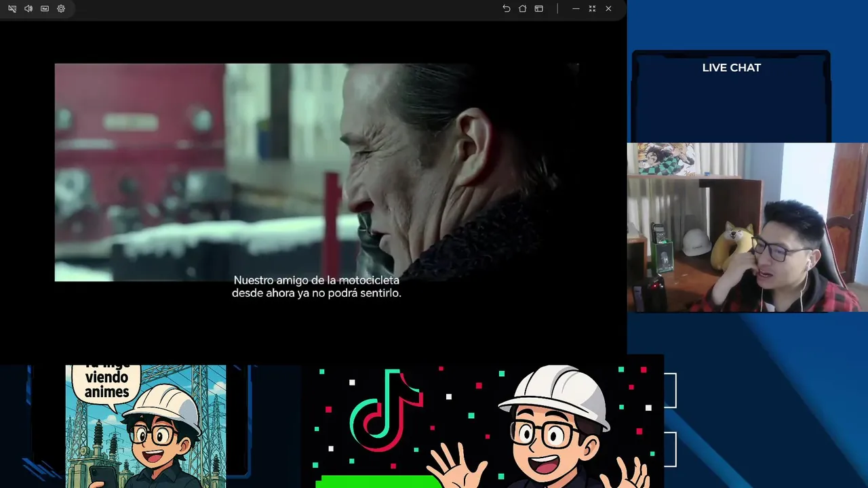
Task: Go to home with the house icon
Action: pos(522,9)
